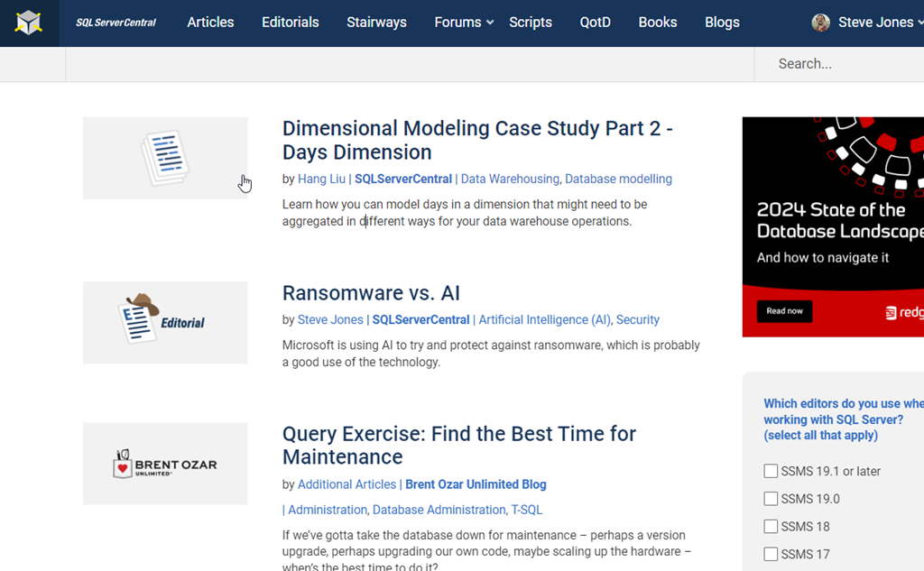Open the Hang Liu author link
Viewport: 924px width, 571px height.
(321, 179)
